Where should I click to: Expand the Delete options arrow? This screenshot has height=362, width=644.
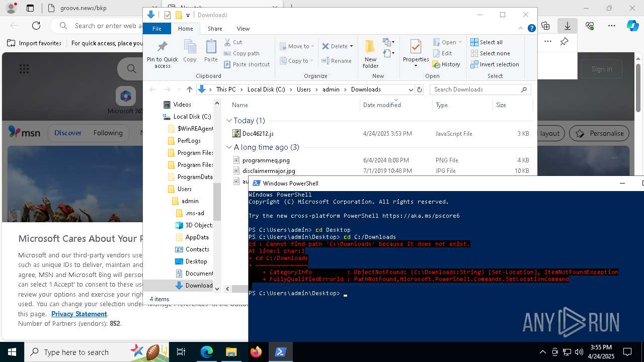coord(351,46)
